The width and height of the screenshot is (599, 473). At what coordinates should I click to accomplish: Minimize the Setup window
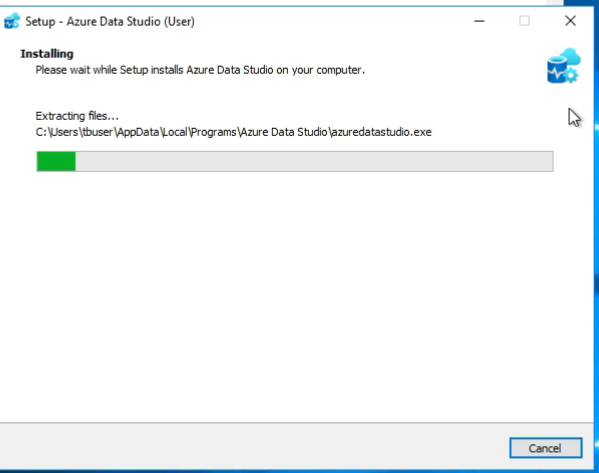click(479, 21)
